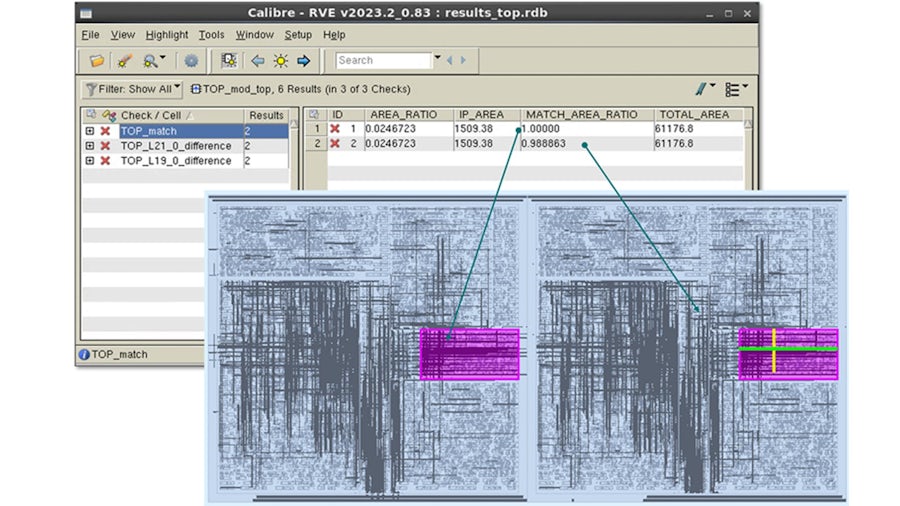Click MATCH_AREA_RATIO value 0.988863

click(x=543, y=143)
